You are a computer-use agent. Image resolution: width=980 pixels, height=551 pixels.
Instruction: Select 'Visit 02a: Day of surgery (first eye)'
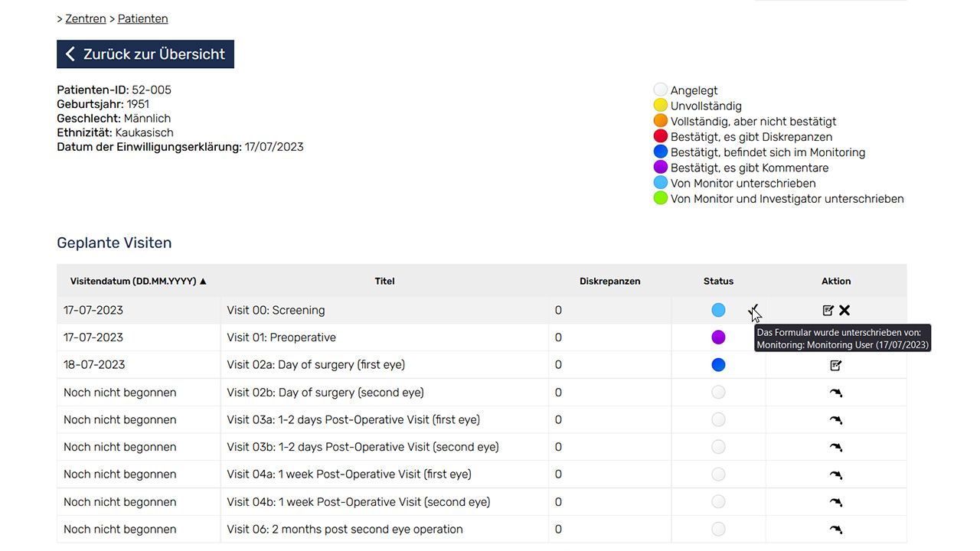316,365
